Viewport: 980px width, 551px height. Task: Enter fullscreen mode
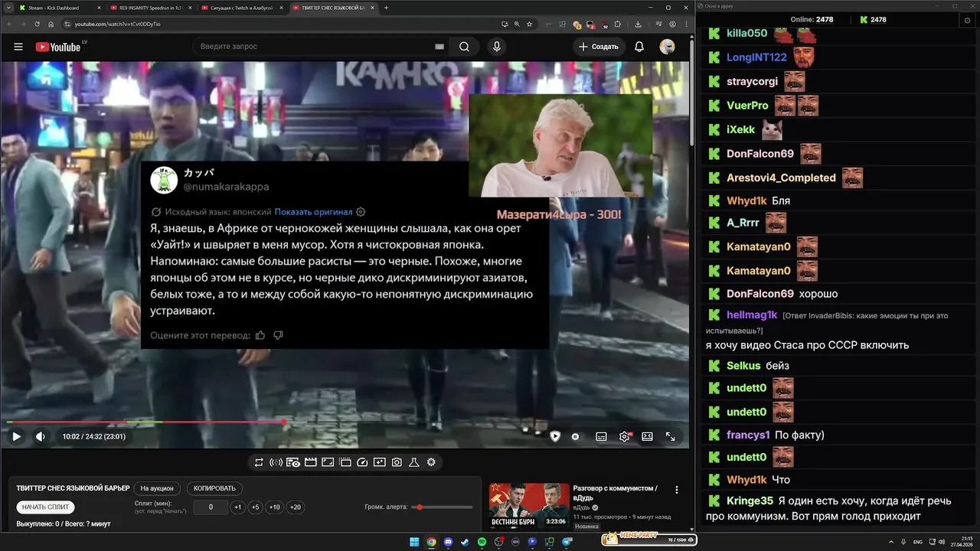coord(670,436)
